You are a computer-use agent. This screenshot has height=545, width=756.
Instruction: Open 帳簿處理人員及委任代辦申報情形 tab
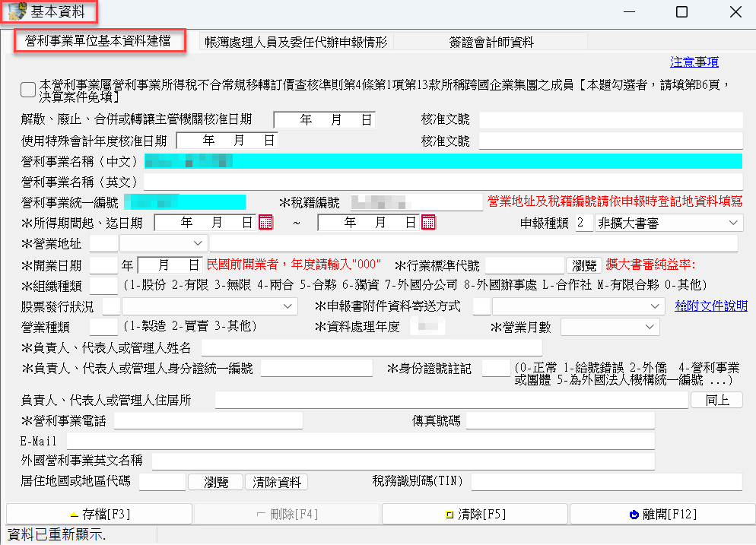(296, 43)
